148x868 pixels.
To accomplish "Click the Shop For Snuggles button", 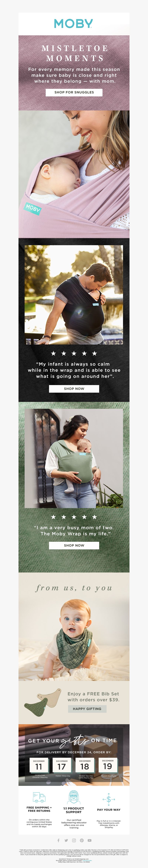I will pyautogui.click(x=74, y=92).
